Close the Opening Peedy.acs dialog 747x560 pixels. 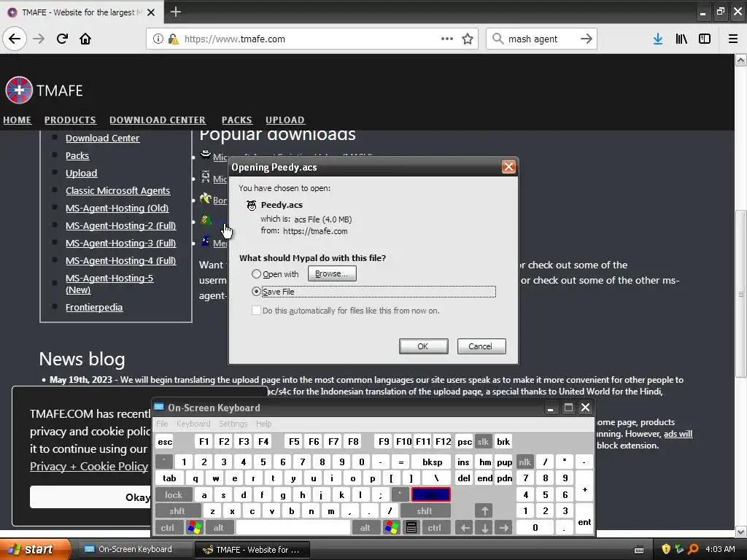[x=508, y=167]
